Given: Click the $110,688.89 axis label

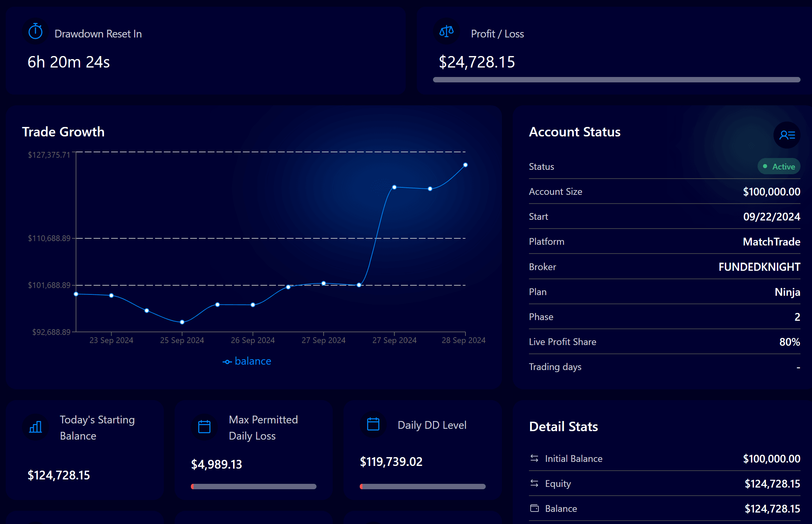Looking at the screenshot, I should click(49, 238).
